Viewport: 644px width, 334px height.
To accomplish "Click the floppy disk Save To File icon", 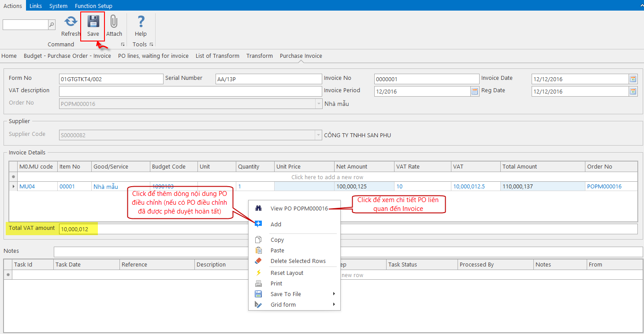I will coord(259,294).
